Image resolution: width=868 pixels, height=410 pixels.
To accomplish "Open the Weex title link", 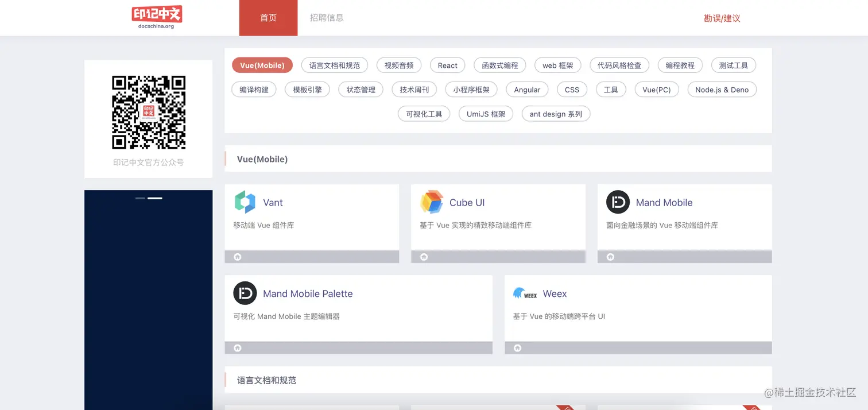I will pyautogui.click(x=555, y=294).
